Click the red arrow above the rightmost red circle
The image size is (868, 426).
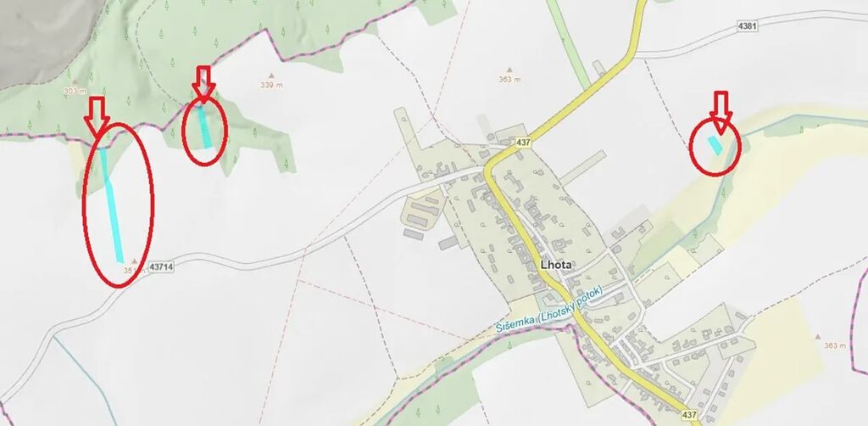tap(721, 113)
